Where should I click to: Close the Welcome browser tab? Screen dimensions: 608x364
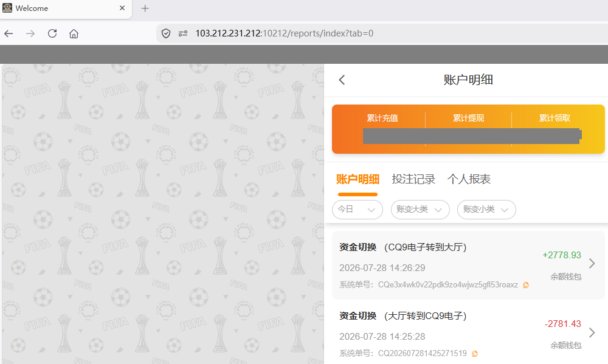tap(122, 8)
